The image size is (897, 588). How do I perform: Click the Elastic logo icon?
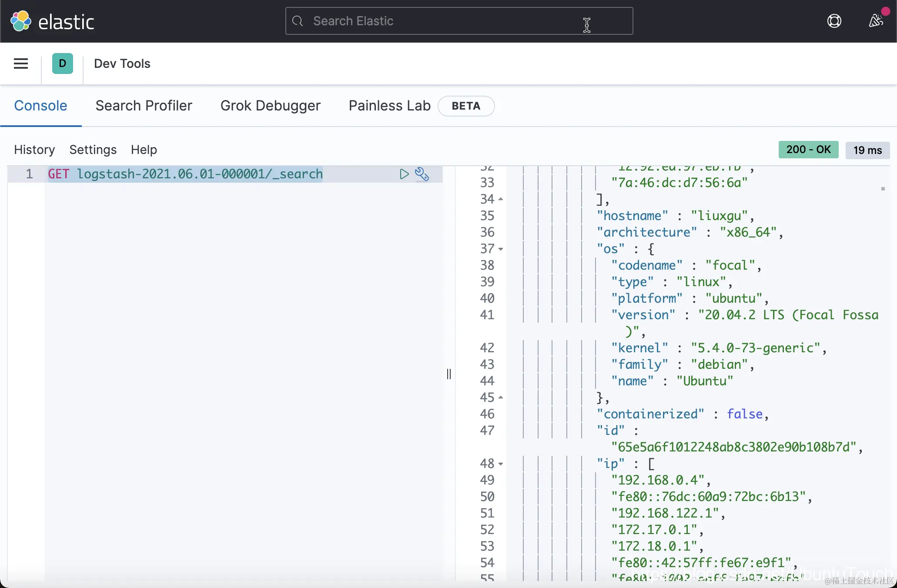20,21
